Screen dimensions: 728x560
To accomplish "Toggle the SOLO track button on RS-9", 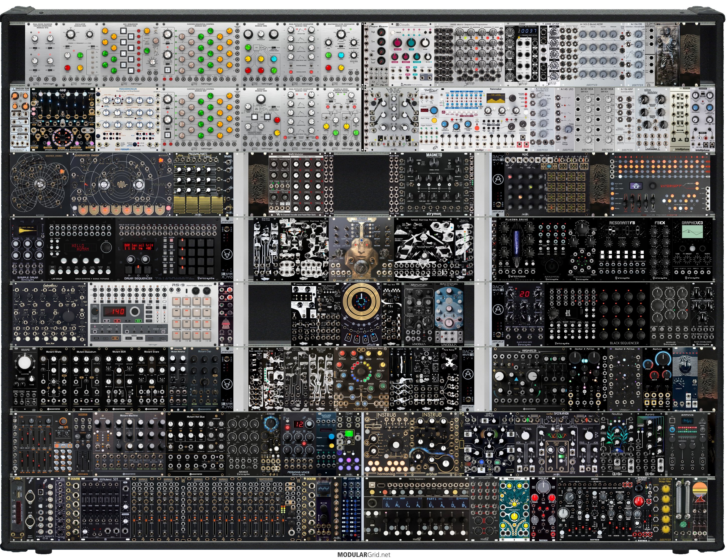I will (140, 338).
